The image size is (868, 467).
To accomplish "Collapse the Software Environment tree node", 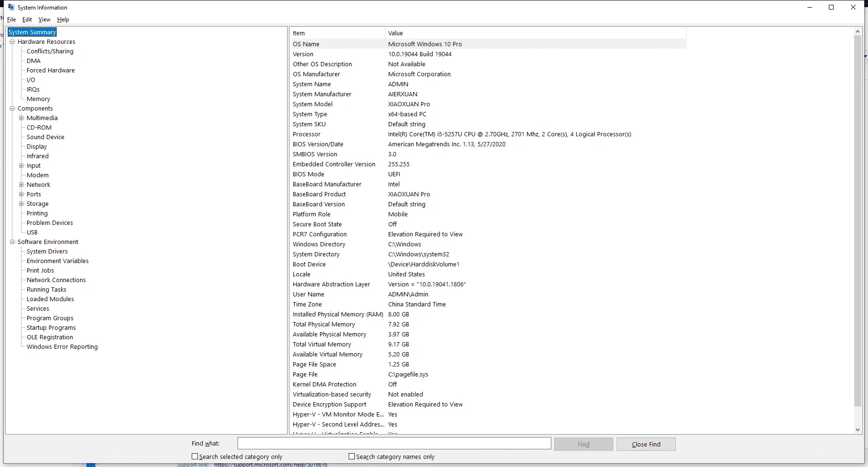I will pyautogui.click(x=12, y=242).
